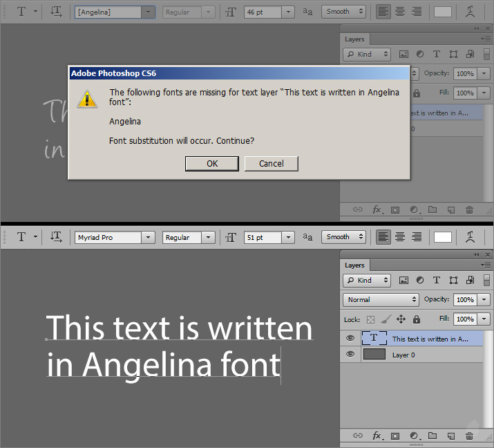Click OK in the missing fonts dialog
The height and width of the screenshot is (448, 494).
212,163
